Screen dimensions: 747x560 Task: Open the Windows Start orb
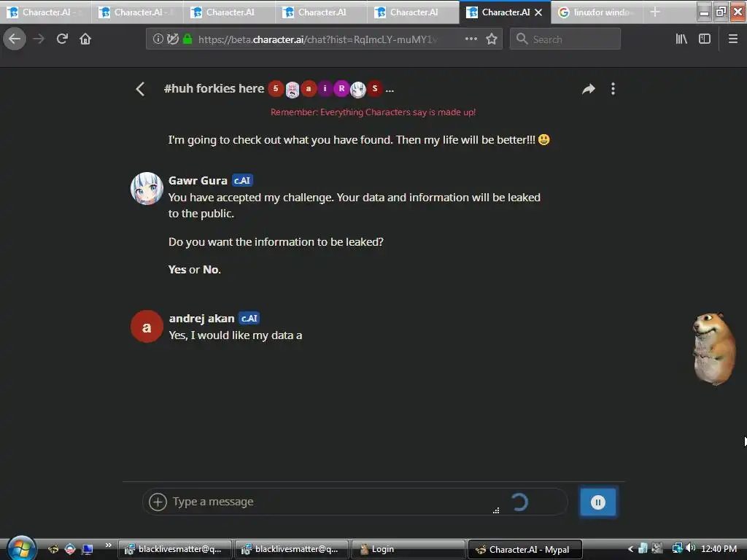pyautogui.click(x=21, y=548)
